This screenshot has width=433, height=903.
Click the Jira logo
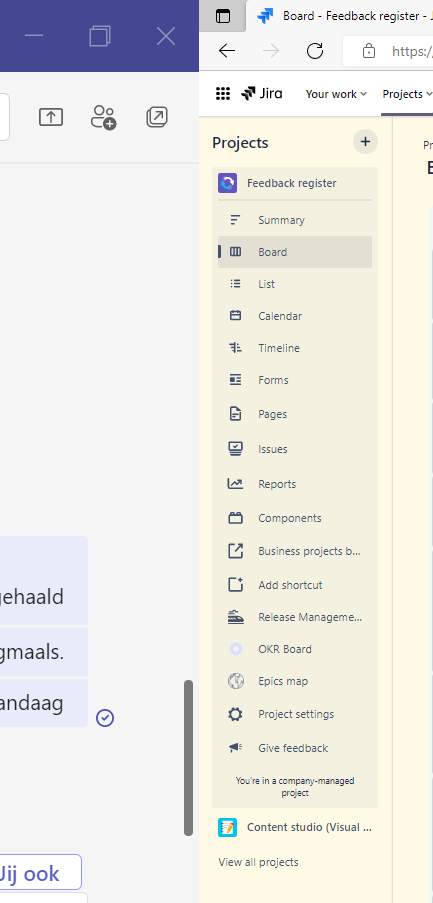tap(262, 94)
